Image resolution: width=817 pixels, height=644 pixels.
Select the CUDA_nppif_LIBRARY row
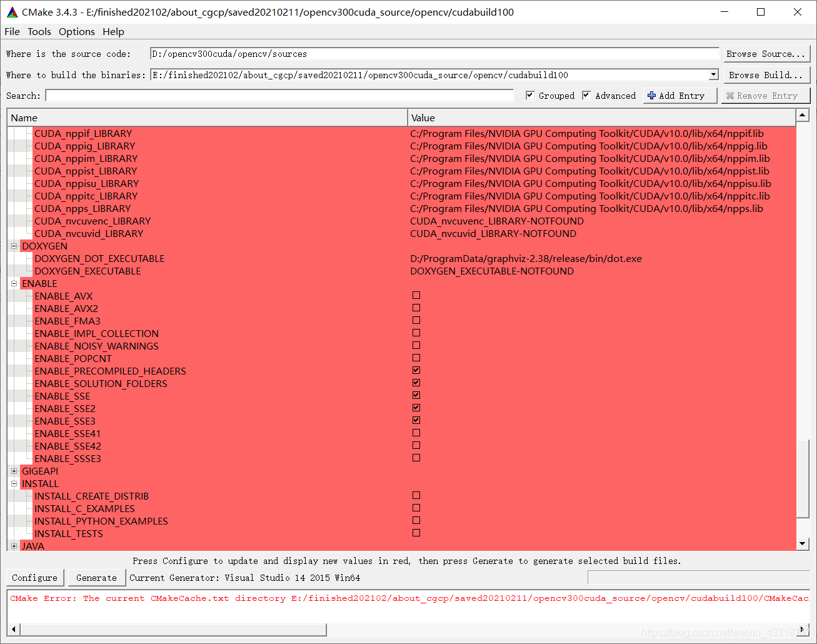click(401, 133)
